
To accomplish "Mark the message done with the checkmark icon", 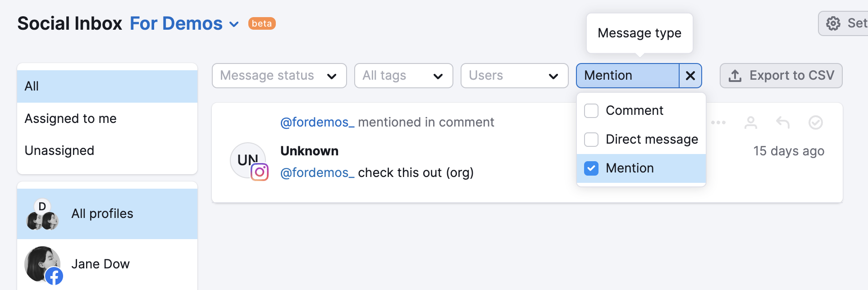I will [x=816, y=122].
